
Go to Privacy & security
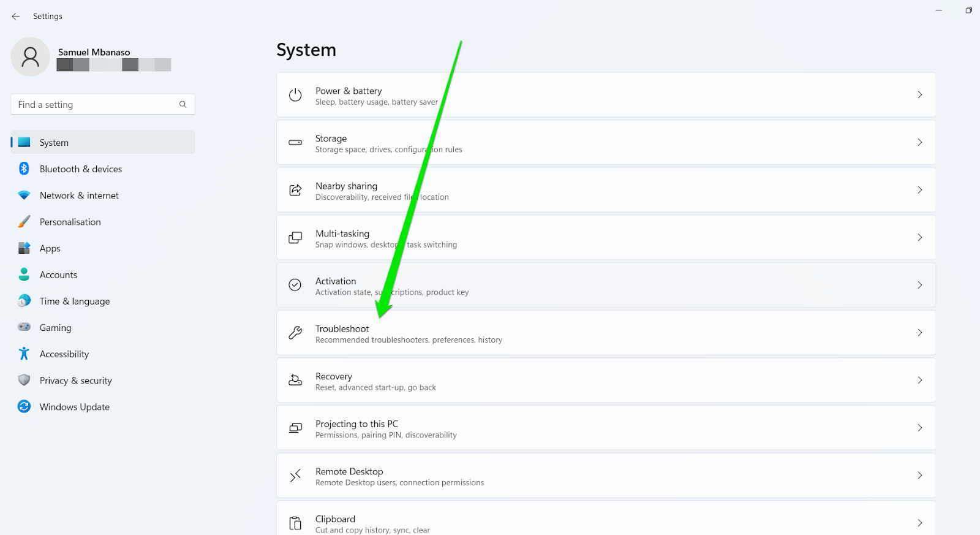tap(75, 381)
